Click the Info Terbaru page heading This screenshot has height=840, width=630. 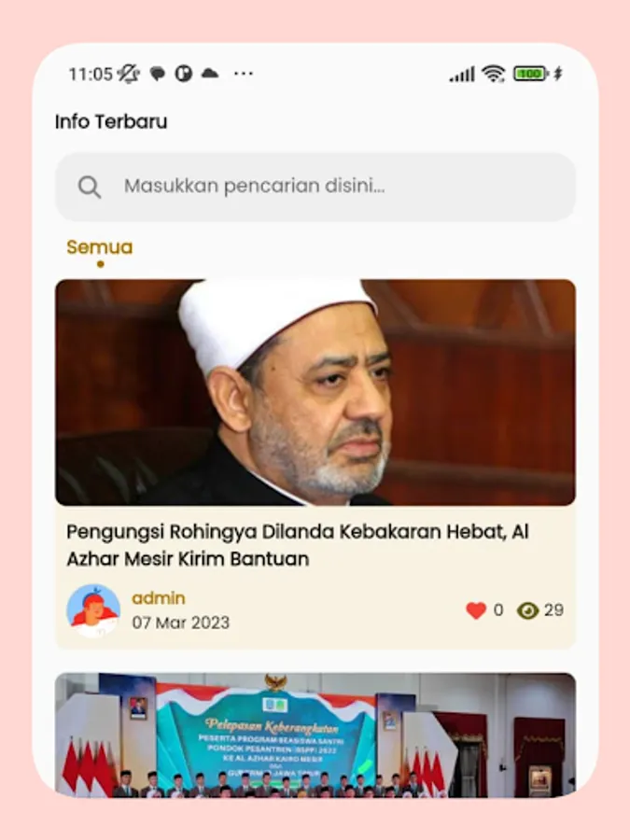pos(111,121)
